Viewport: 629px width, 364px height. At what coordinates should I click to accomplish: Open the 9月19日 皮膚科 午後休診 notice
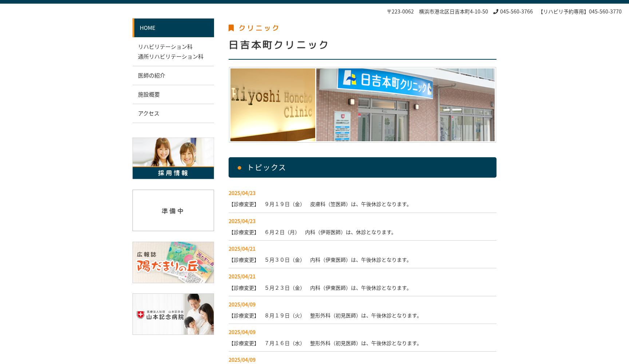click(320, 204)
